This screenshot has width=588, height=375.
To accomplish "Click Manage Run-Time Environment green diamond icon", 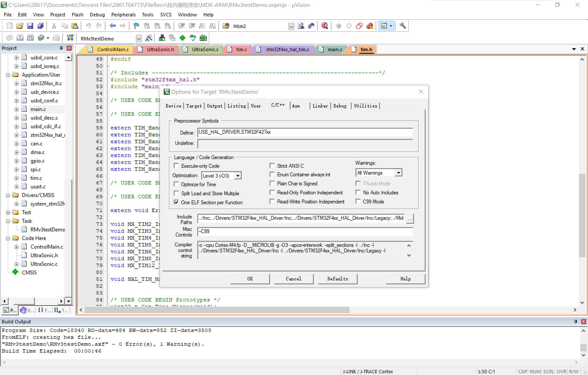I will click(x=182, y=38).
